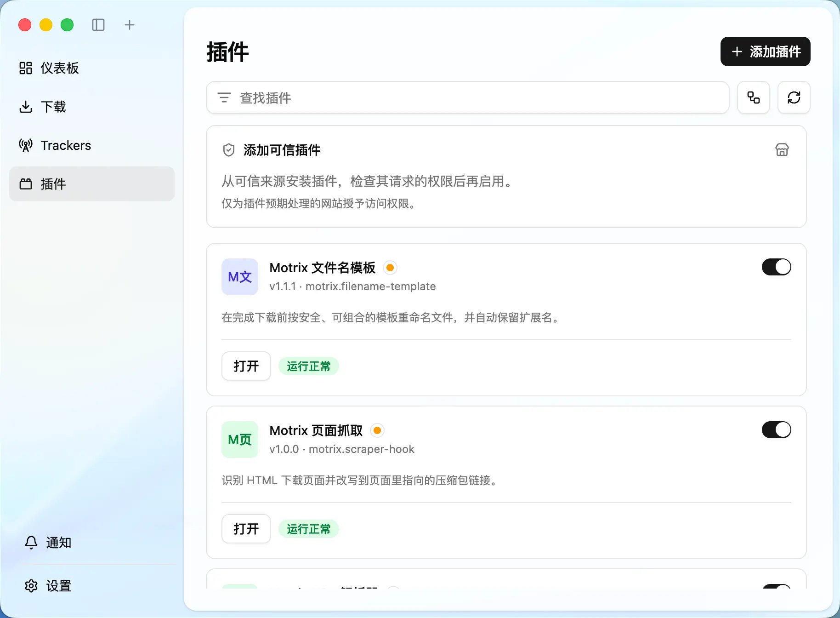This screenshot has width=840, height=618.
Task: Click the 'v1.0.0 · motrix.scraper-hook' text
Action: pyautogui.click(x=342, y=449)
